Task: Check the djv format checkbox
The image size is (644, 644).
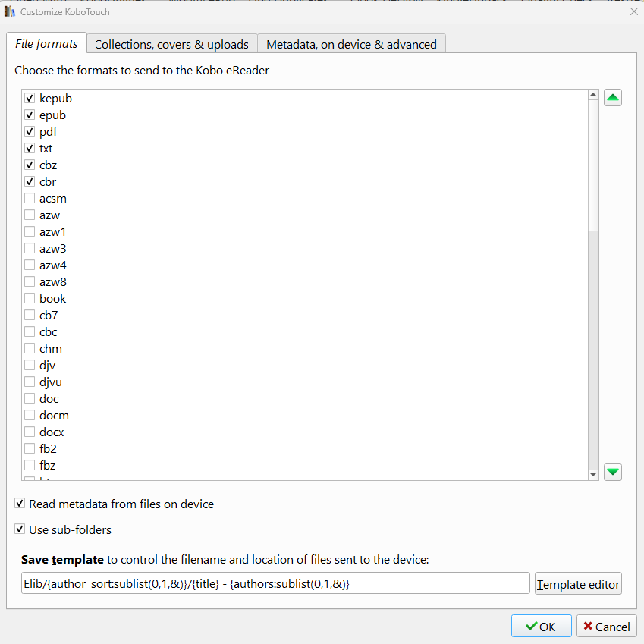Action: tap(30, 365)
